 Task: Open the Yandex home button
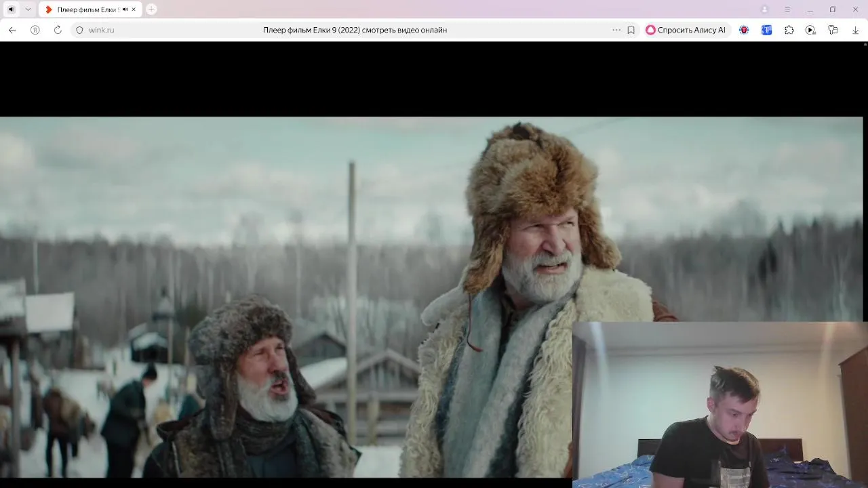[35, 30]
